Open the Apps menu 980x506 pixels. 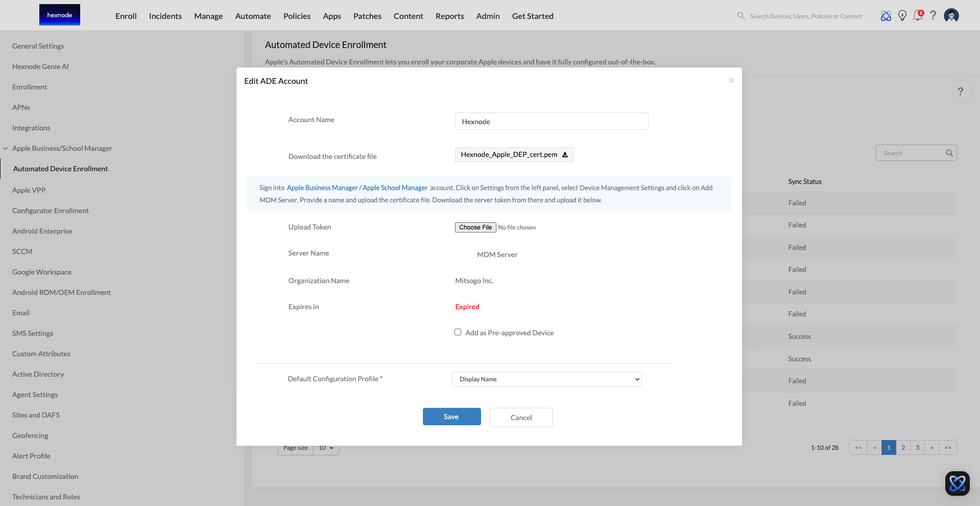tap(332, 16)
